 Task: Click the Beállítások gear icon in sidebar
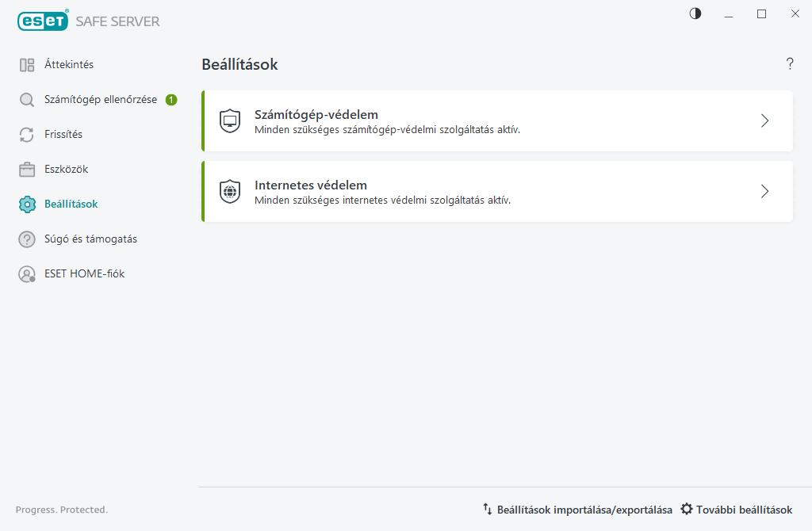[x=27, y=204]
